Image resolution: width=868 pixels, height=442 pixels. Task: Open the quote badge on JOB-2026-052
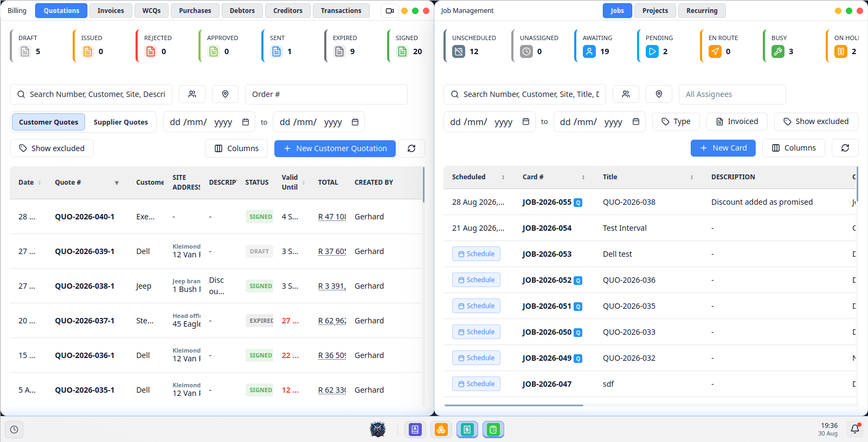(578, 281)
